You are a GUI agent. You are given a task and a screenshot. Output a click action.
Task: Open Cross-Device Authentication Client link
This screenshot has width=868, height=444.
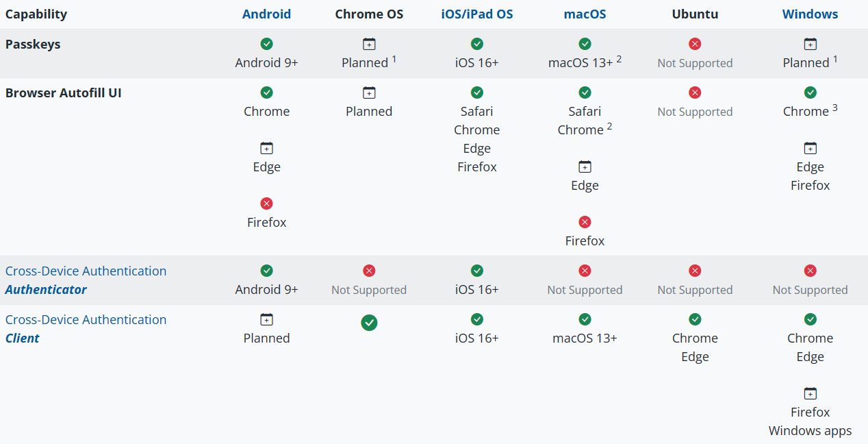86,329
